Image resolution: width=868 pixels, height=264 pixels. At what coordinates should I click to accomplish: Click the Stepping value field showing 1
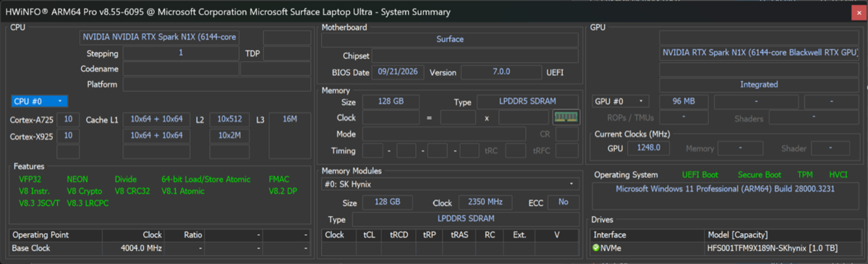[181, 54]
